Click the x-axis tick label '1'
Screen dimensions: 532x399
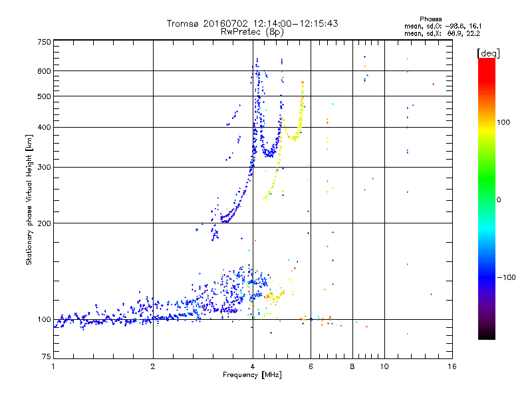coord(53,366)
